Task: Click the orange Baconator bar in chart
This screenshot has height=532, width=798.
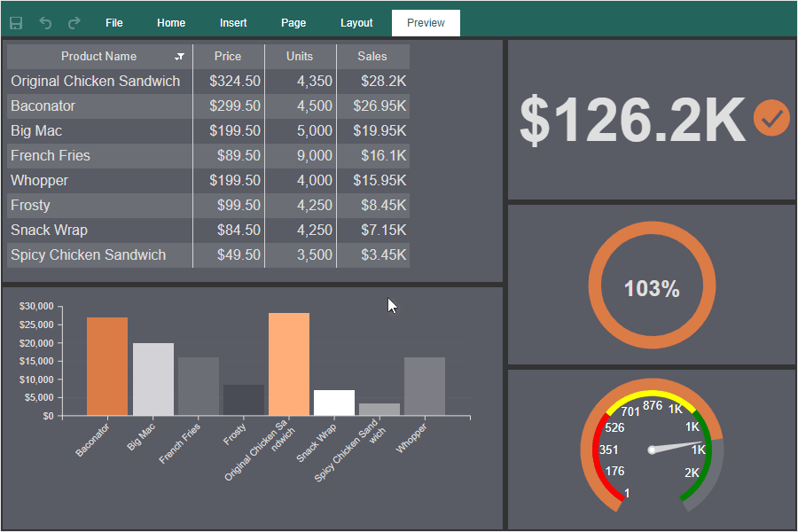Action: pyautogui.click(x=107, y=366)
